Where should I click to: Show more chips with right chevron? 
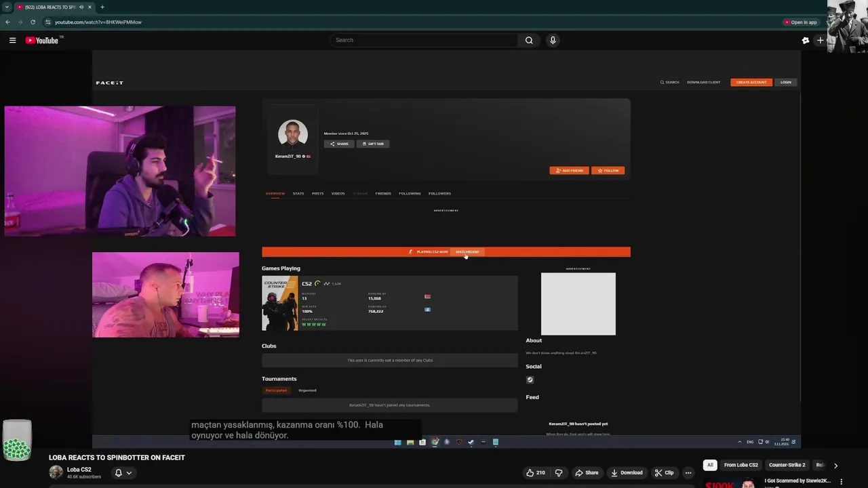[835, 466]
